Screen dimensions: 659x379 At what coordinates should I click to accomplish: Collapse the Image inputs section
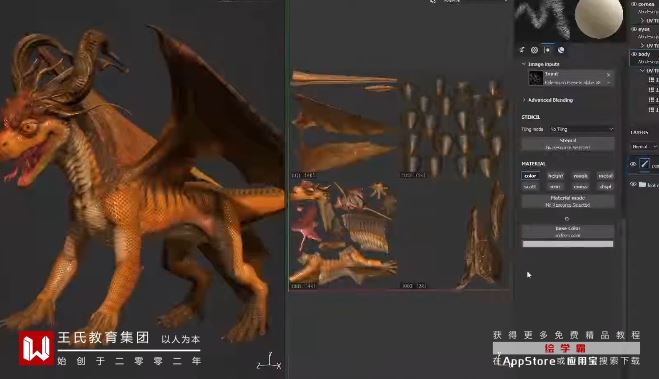point(524,64)
